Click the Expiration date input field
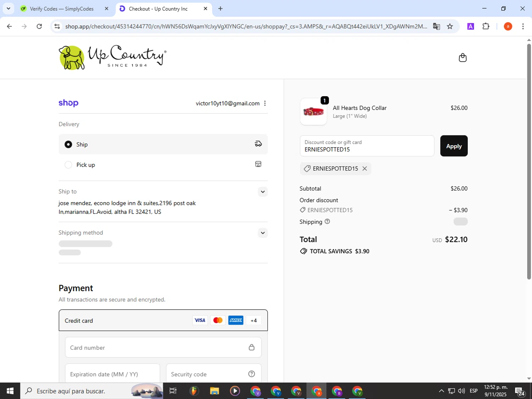 [112, 374]
